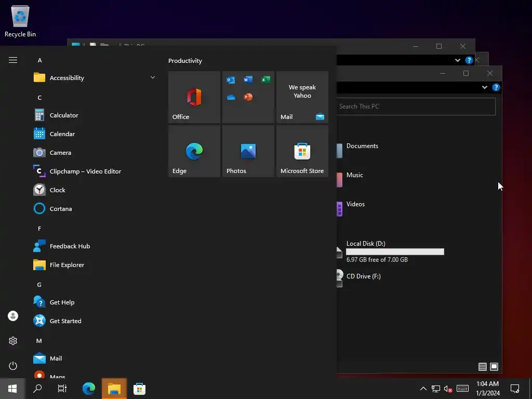Image resolution: width=532 pixels, height=399 pixels.
Task: Jump to app list letter F
Action: tap(39, 229)
